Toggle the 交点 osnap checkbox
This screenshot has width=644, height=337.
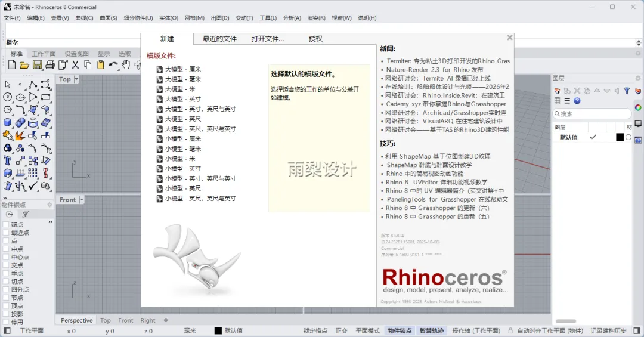(6, 265)
